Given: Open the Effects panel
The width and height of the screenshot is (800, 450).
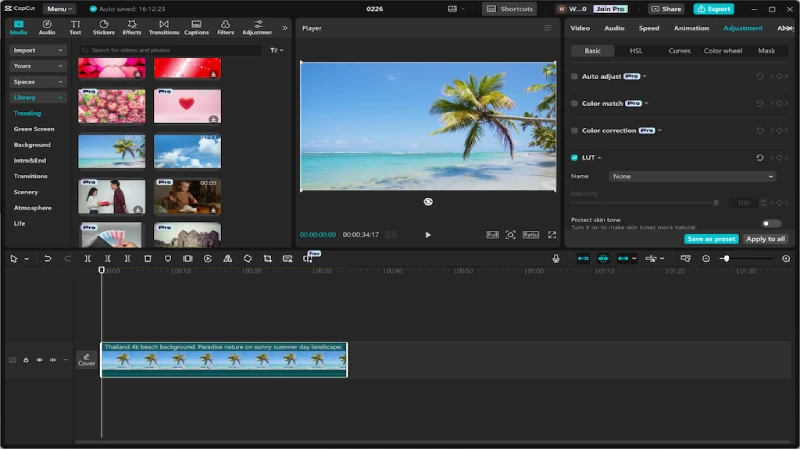Looking at the screenshot, I should tap(132, 28).
